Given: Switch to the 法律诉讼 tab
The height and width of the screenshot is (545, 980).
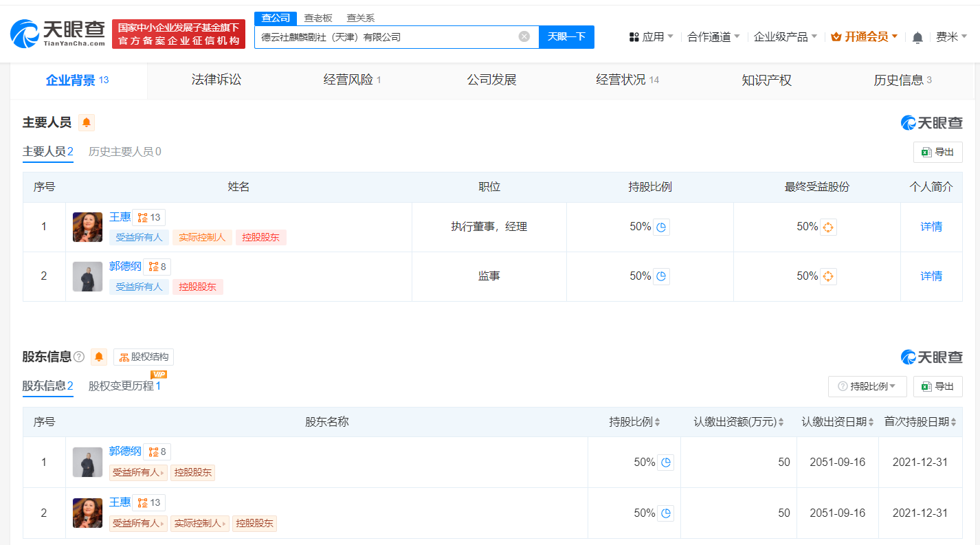Looking at the screenshot, I should [216, 80].
